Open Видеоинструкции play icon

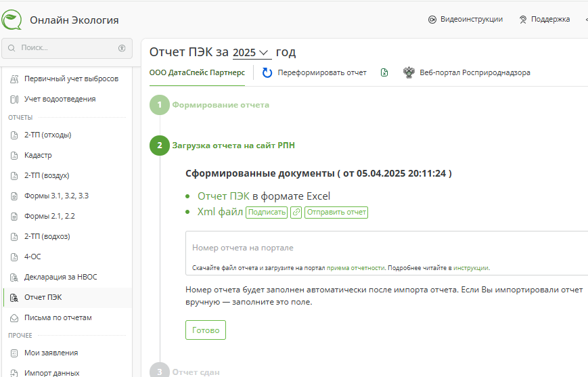pos(432,20)
